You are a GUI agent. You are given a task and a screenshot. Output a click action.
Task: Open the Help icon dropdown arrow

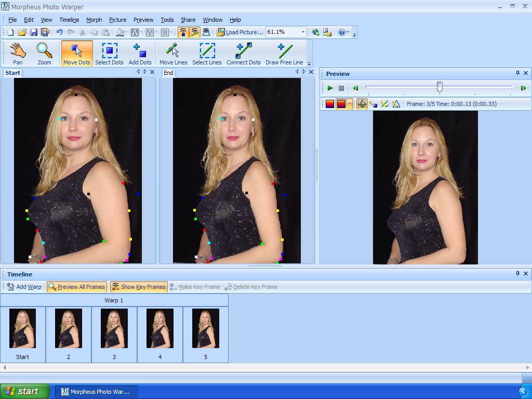349,32
